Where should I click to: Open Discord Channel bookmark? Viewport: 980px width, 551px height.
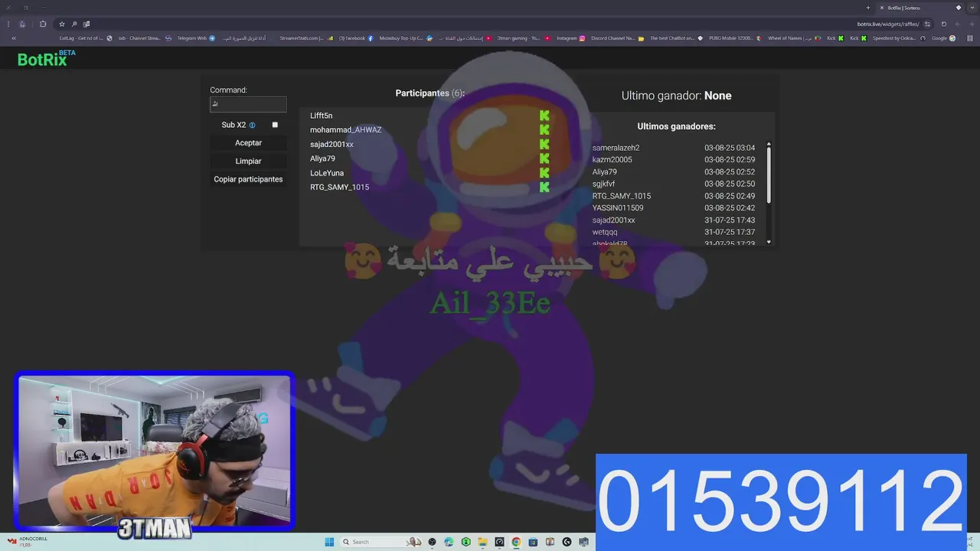[618, 38]
